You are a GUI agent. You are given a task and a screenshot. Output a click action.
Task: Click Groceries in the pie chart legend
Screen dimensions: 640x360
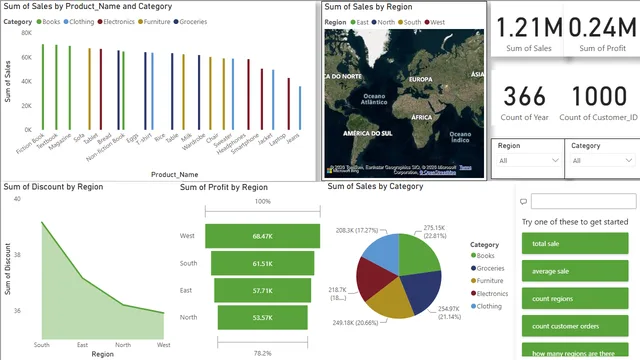coord(487,268)
